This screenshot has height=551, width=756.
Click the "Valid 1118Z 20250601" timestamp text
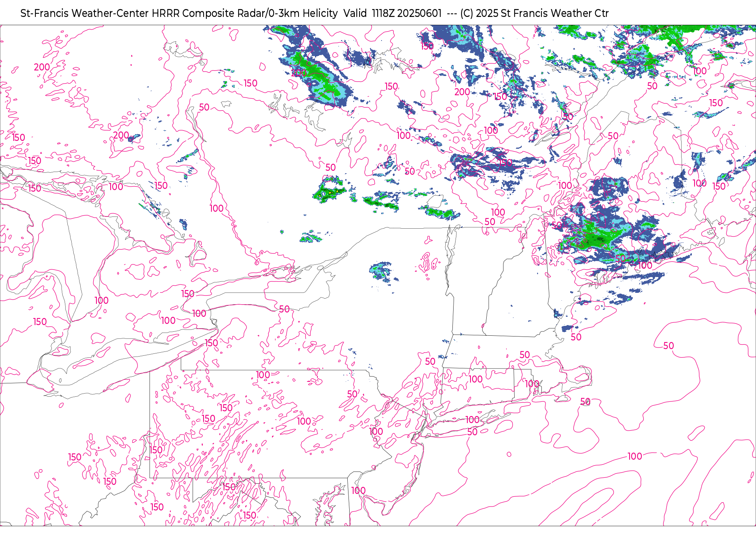click(392, 13)
